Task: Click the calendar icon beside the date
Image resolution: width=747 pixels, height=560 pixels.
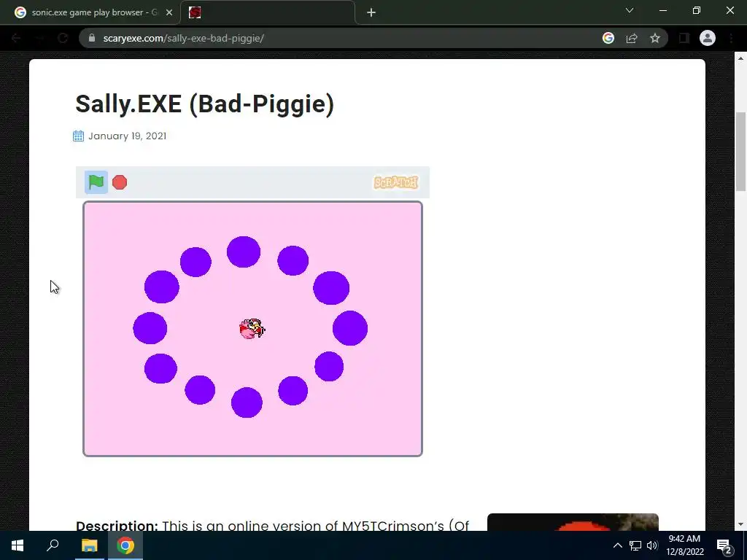Action: [x=79, y=136]
